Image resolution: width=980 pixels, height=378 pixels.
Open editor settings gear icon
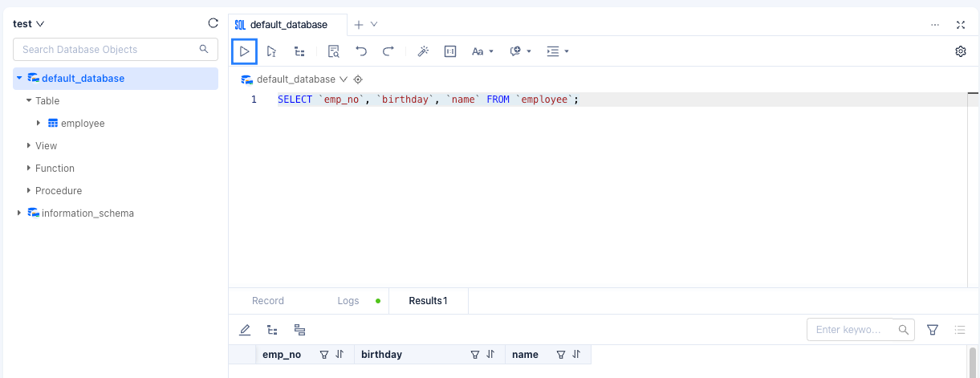pos(961,51)
